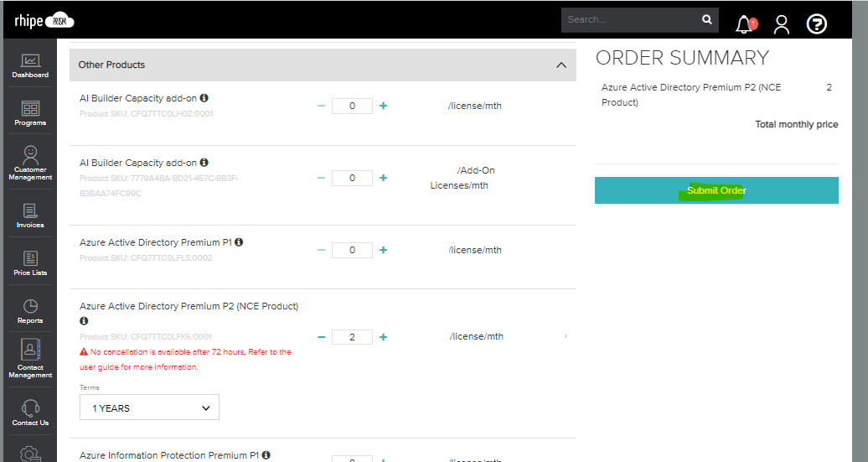Viewport: 868px width, 462px height.
Task: Submit the order
Action: pos(716,190)
